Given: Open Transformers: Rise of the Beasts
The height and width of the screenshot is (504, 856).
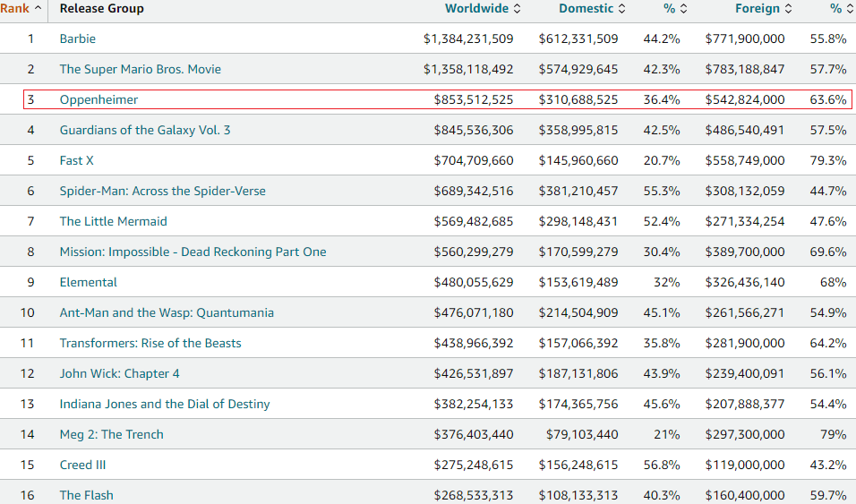Looking at the screenshot, I should tap(150, 343).
